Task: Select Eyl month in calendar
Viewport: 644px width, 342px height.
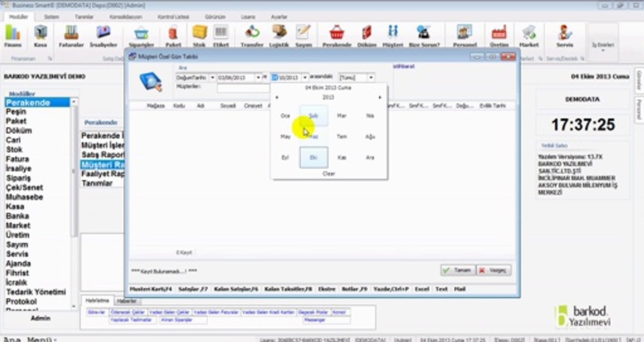Action: point(285,158)
